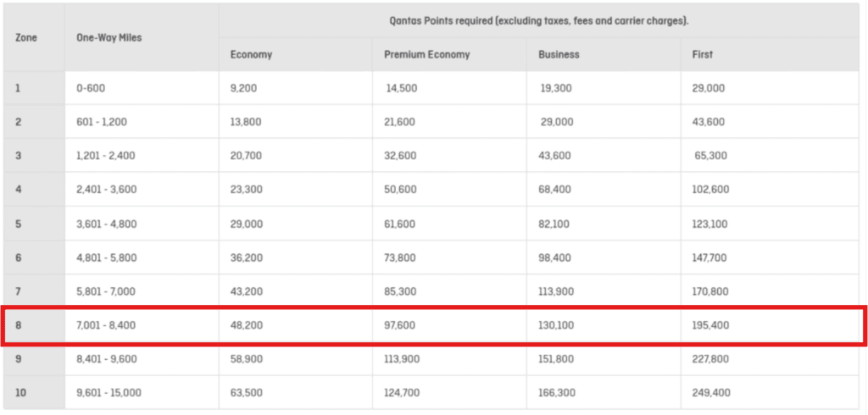Select the 85,300 Premium Economy cell
This screenshot has width=868, height=415.
click(449, 291)
